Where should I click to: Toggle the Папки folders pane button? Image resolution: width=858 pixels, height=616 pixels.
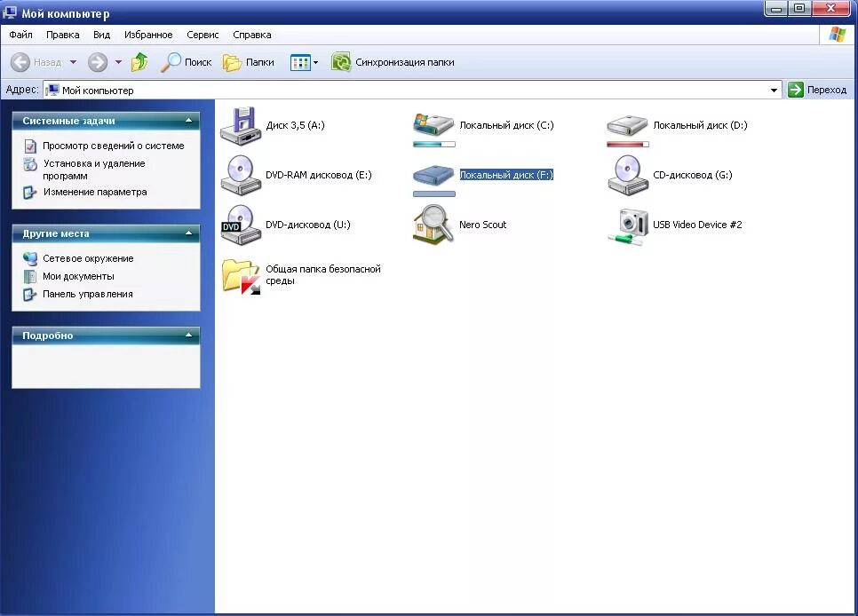[249, 62]
